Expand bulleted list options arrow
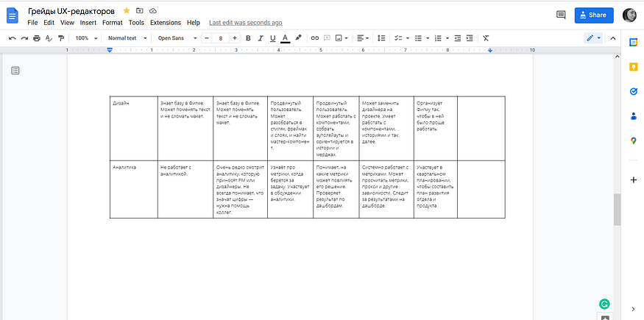Viewport: 644px width, 320px height. tap(428, 38)
